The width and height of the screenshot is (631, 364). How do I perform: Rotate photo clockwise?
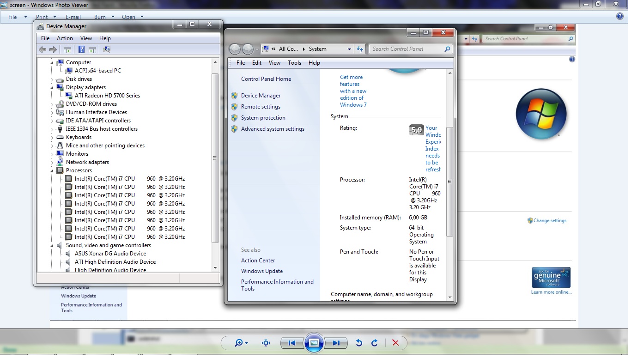pyautogui.click(x=375, y=343)
